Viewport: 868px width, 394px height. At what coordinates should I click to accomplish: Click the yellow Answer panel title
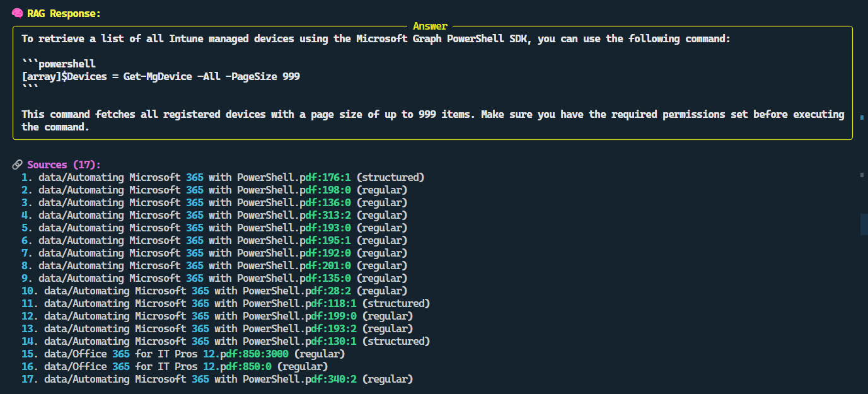430,26
